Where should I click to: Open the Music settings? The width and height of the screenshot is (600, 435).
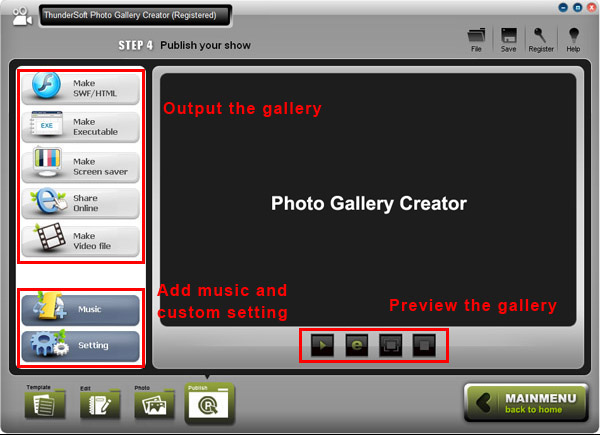coord(81,309)
